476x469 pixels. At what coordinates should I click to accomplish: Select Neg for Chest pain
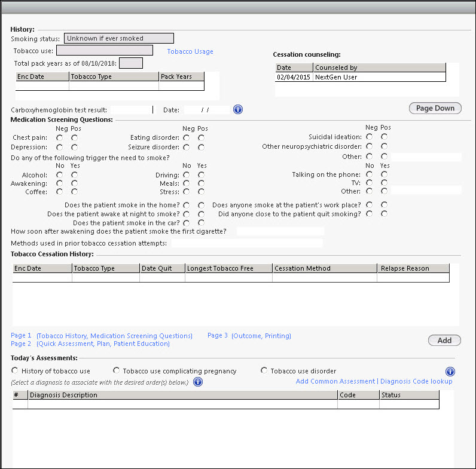tap(60, 138)
